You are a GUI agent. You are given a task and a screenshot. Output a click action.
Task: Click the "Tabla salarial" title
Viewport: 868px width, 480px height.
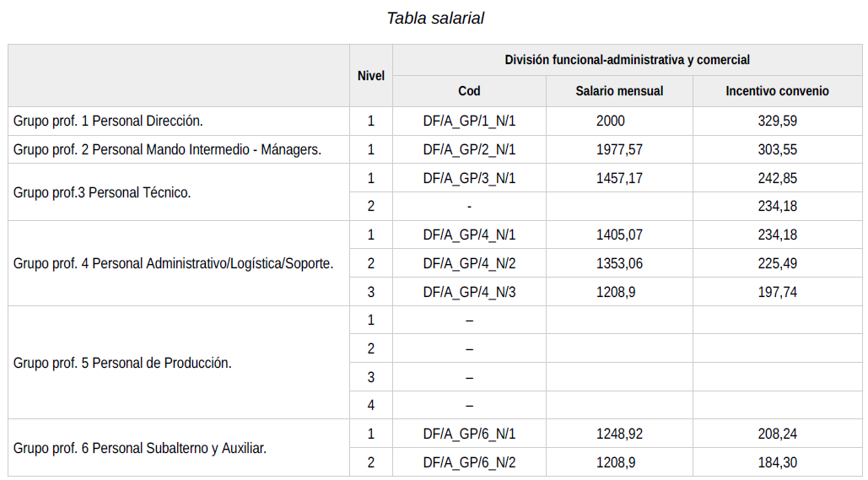(x=435, y=18)
